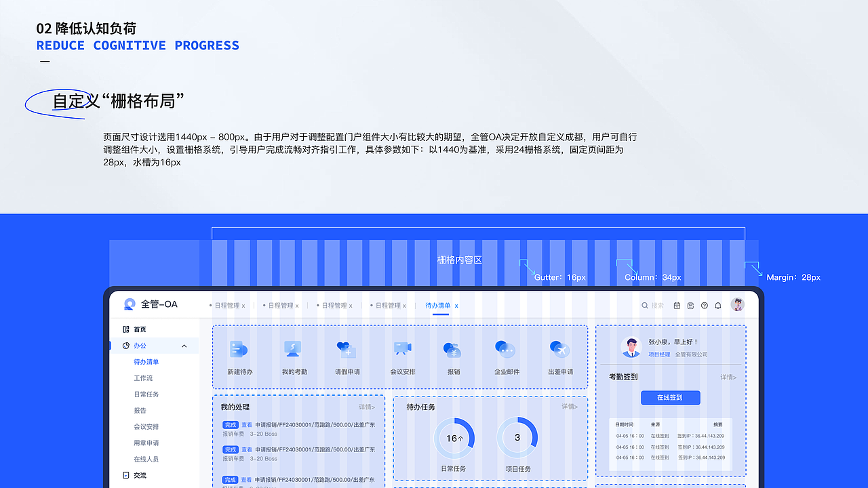The height and width of the screenshot is (488, 868).
Task: Open the calendar icon in the top bar
Action: click(x=677, y=305)
